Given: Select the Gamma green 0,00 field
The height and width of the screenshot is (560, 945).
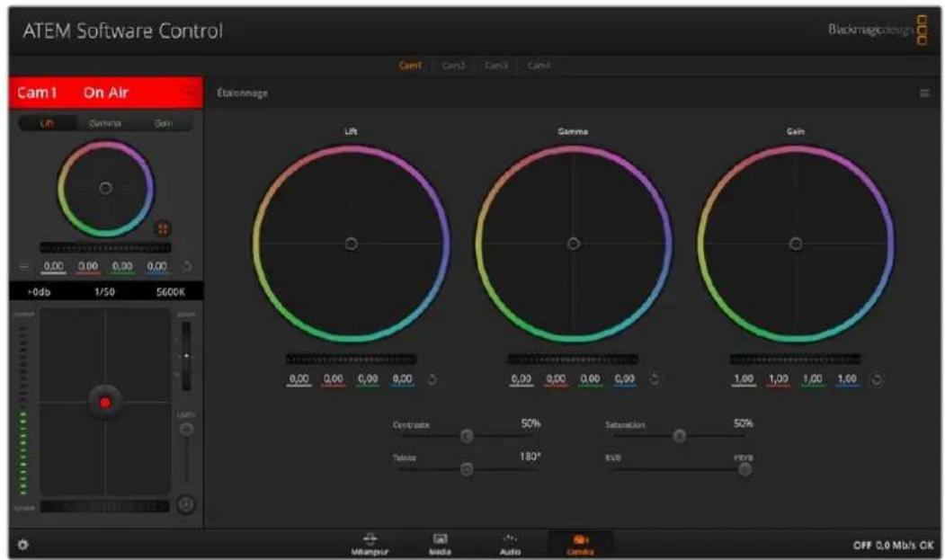Looking at the screenshot, I should 590,379.
